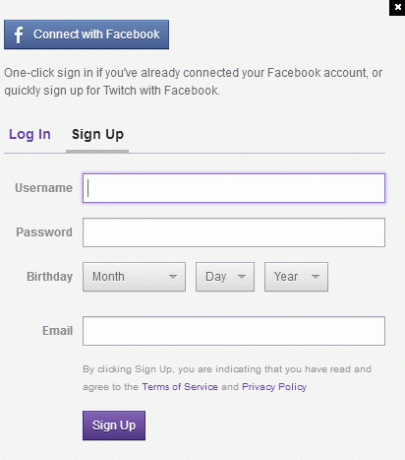Click the Facebook "f" logo icon
405x460 pixels.
19,35
